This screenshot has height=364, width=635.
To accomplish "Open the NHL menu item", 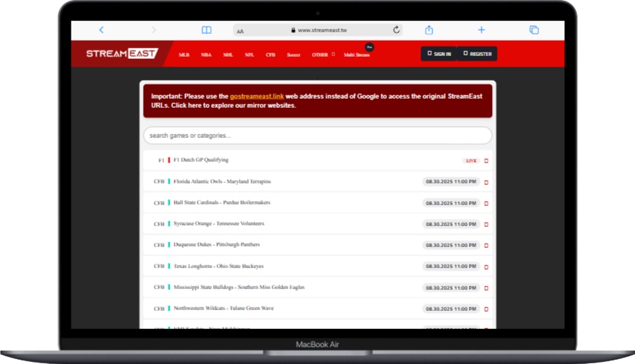I will click(x=228, y=55).
